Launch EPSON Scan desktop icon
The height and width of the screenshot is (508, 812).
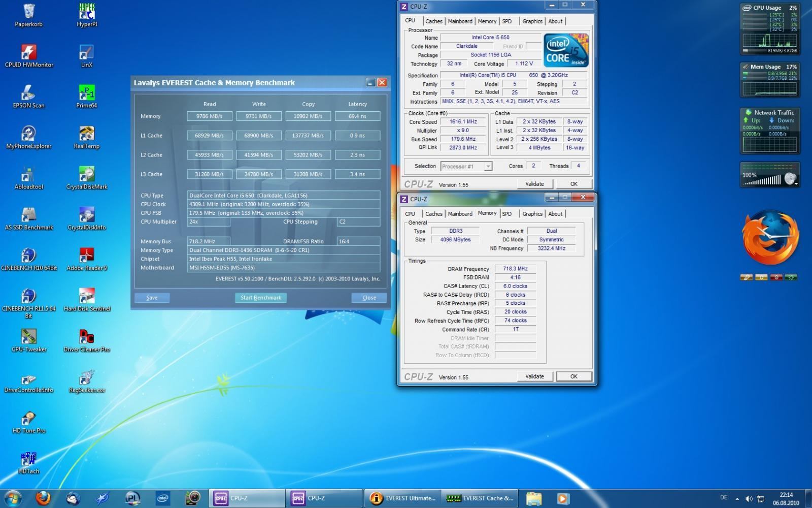click(28, 97)
